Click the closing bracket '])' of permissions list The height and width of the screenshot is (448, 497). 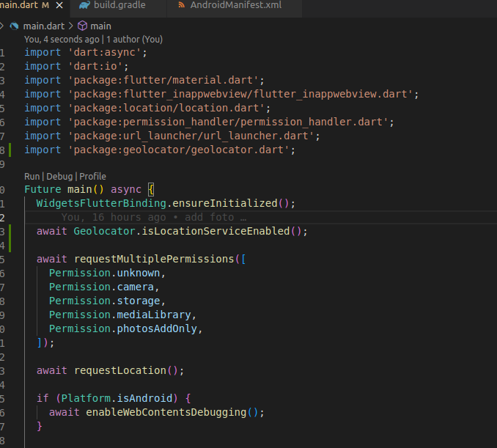[43, 342]
